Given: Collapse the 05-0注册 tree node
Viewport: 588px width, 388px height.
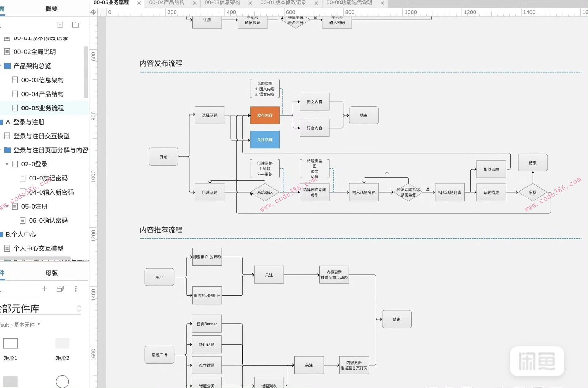Looking at the screenshot, I should 7,206.
